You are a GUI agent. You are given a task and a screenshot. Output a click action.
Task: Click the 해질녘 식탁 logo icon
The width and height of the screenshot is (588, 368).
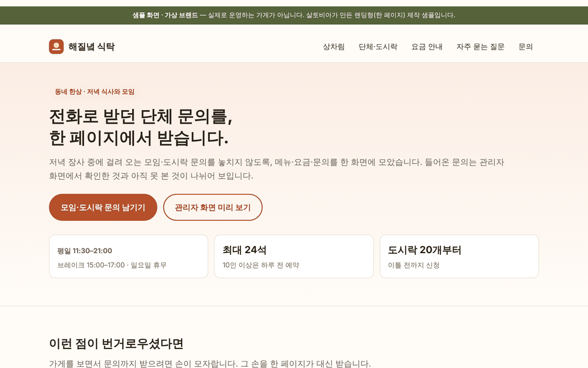pyautogui.click(x=56, y=47)
